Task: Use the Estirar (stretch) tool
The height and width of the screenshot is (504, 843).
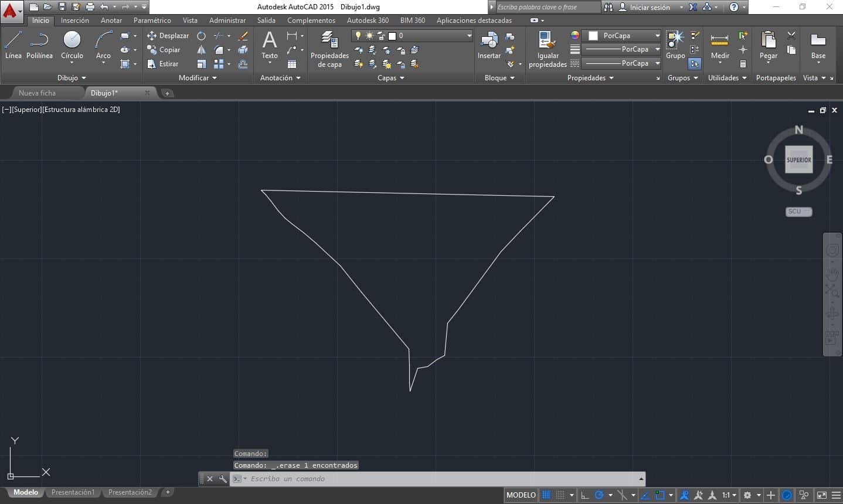Action: click(162, 64)
